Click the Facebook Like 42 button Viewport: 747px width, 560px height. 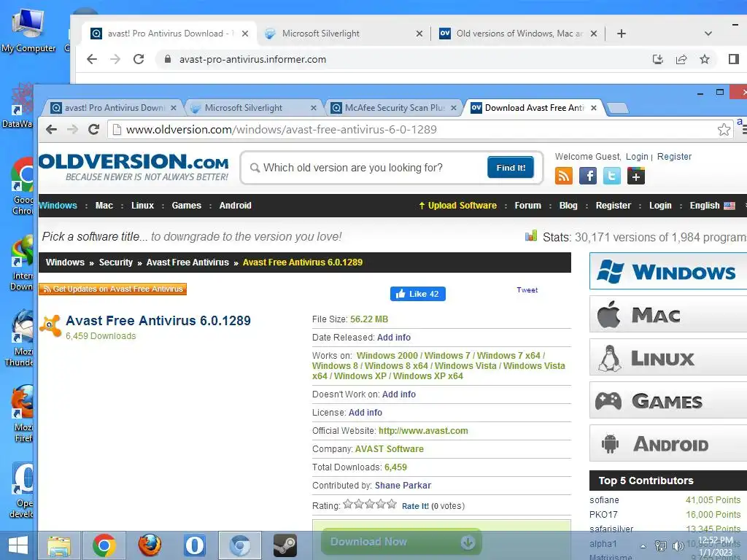418,294
